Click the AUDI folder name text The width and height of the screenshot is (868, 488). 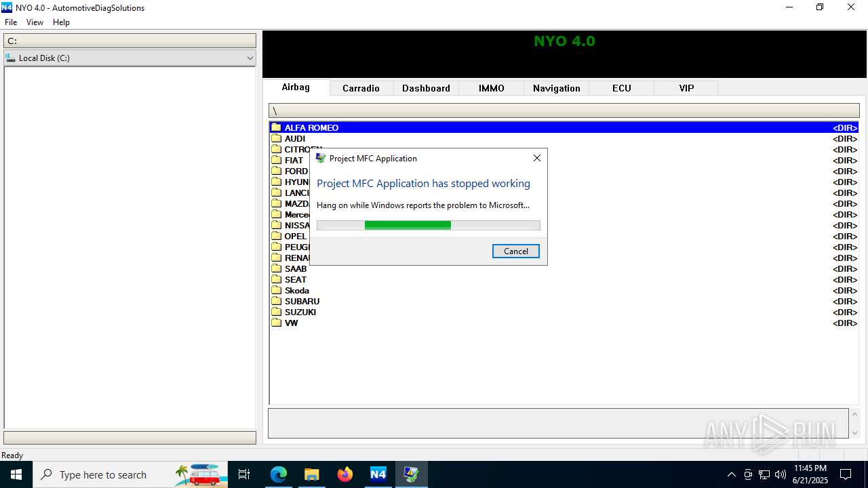coord(295,138)
